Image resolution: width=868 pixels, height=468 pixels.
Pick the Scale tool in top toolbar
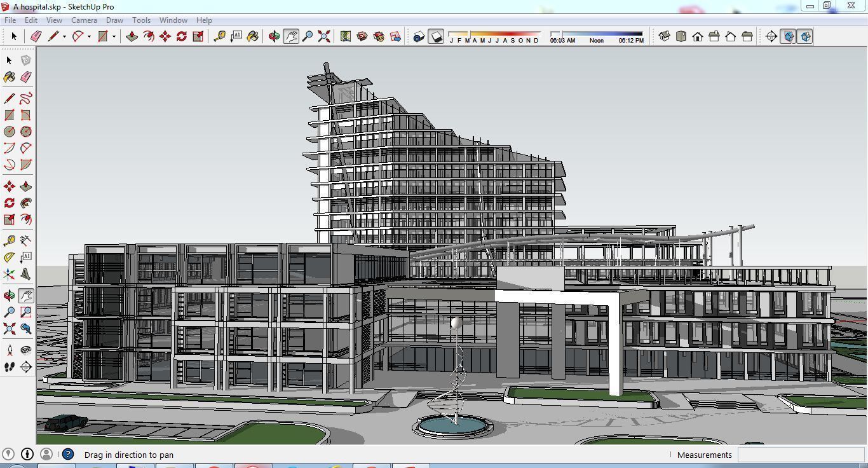pyautogui.click(x=198, y=37)
